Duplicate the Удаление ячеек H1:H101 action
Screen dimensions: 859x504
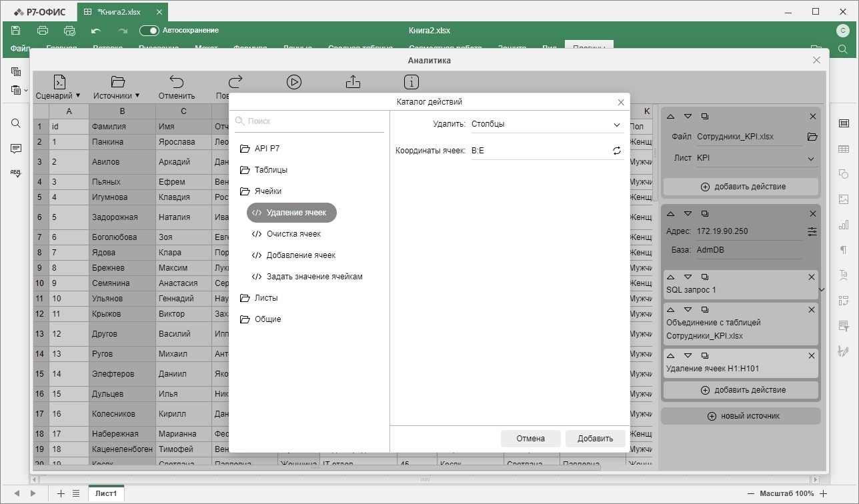pyautogui.click(x=705, y=356)
